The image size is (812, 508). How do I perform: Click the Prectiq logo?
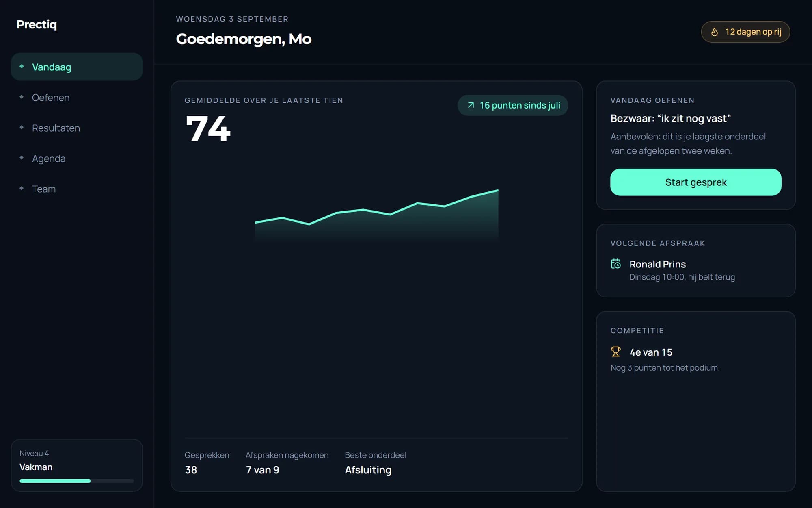tap(37, 24)
